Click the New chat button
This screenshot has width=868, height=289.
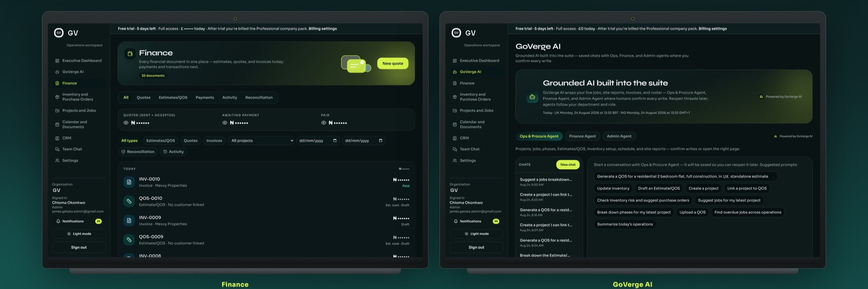pos(568,165)
